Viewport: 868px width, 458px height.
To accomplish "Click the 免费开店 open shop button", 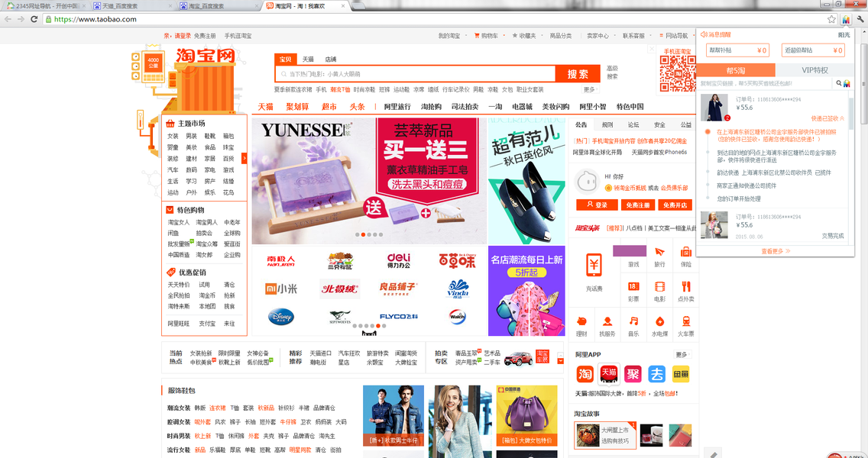I will point(675,205).
